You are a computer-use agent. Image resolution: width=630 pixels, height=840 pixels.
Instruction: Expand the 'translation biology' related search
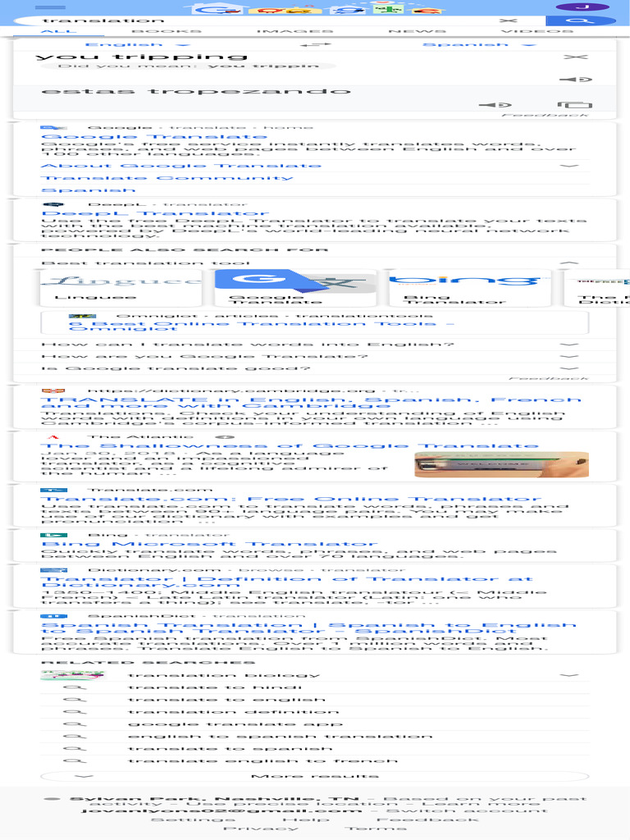(569, 676)
